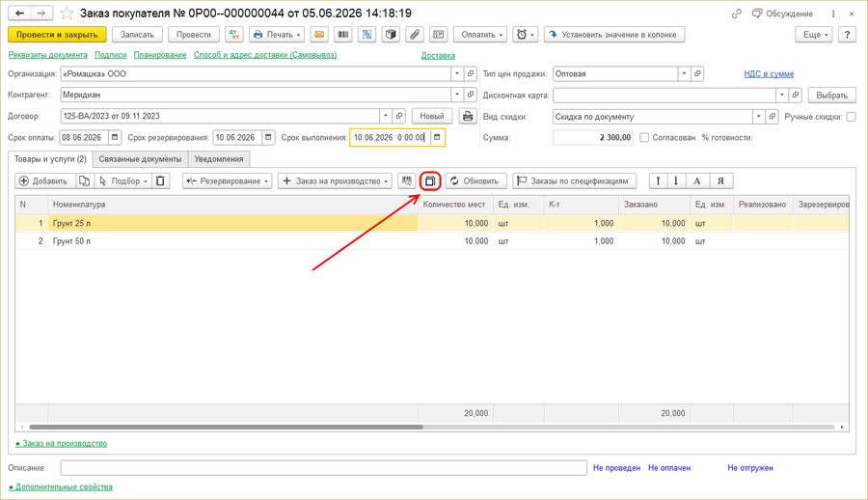This screenshot has height=500, width=868.
Task: Switch to Товары и услуги tab
Action: point(50,159)
